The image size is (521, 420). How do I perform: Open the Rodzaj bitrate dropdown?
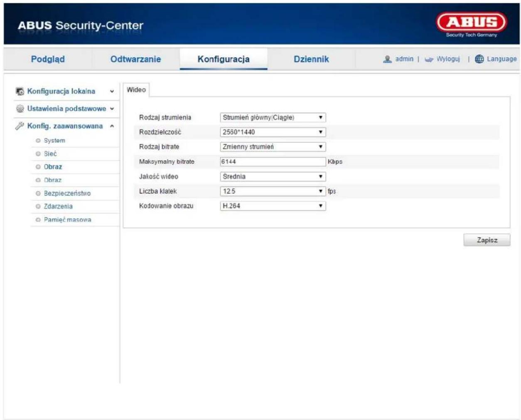pyautogui.click(x=273, y=147)
